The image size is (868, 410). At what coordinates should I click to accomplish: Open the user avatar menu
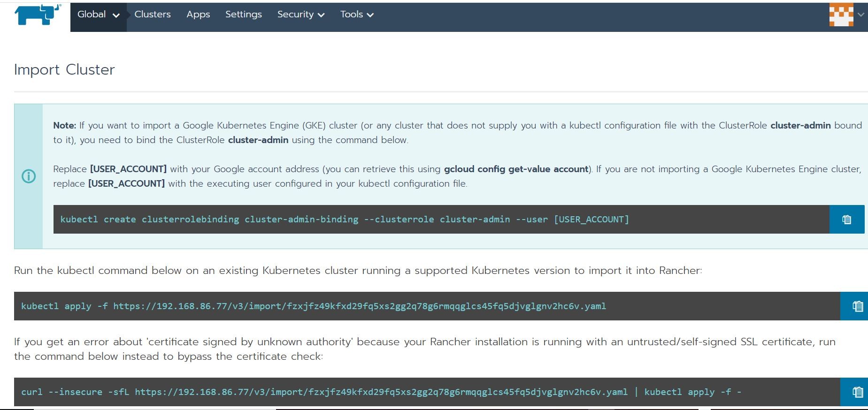(841, 15)
